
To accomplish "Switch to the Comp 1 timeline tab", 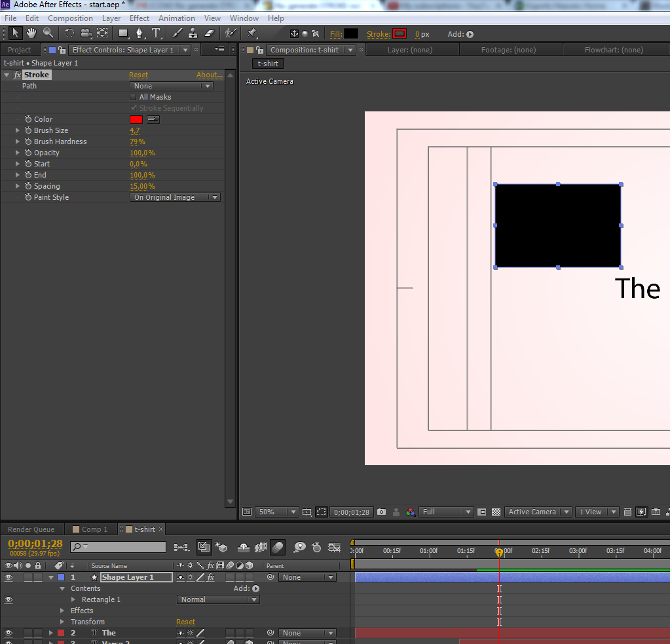I will [90, 529].
